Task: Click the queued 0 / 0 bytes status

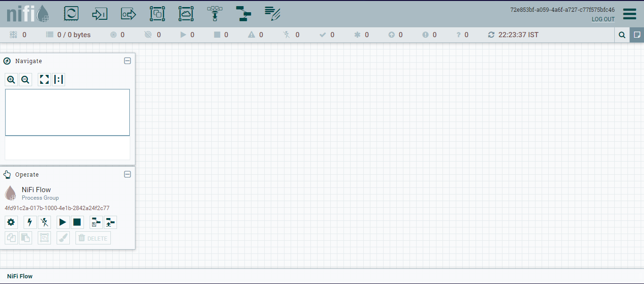Action: pos(68,35)
